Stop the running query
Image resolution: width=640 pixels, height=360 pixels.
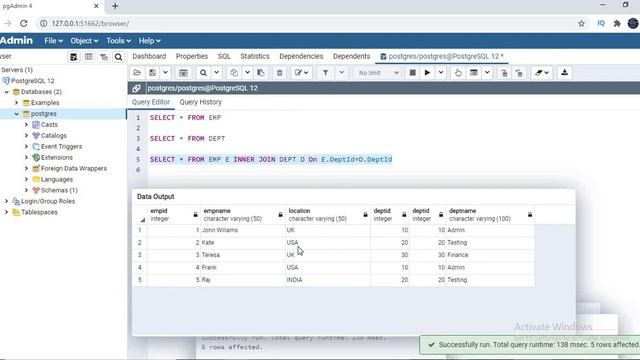pos(412,73)
